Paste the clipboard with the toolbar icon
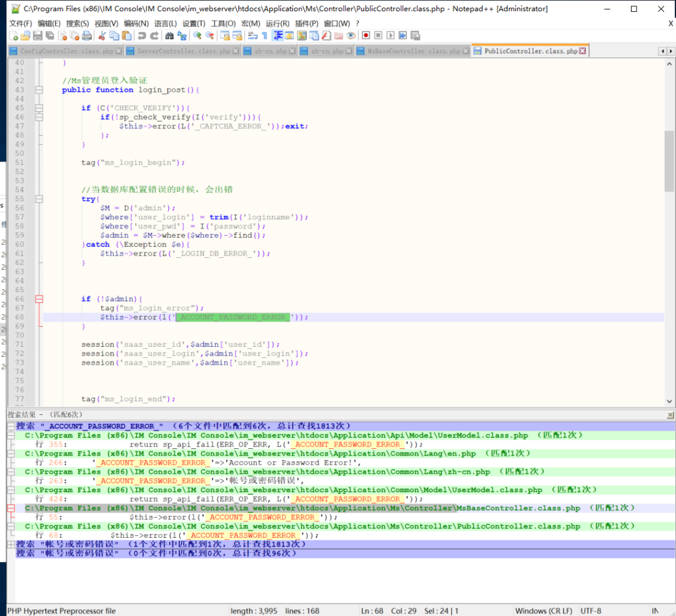The width and height of the screenshot is (676, 616). click(x=126, y=36)
